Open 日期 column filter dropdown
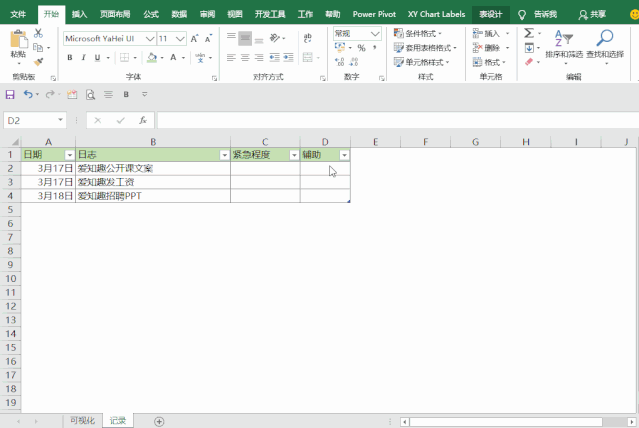The height and width of the screenshot is (428, 639). tap(69, 155)
